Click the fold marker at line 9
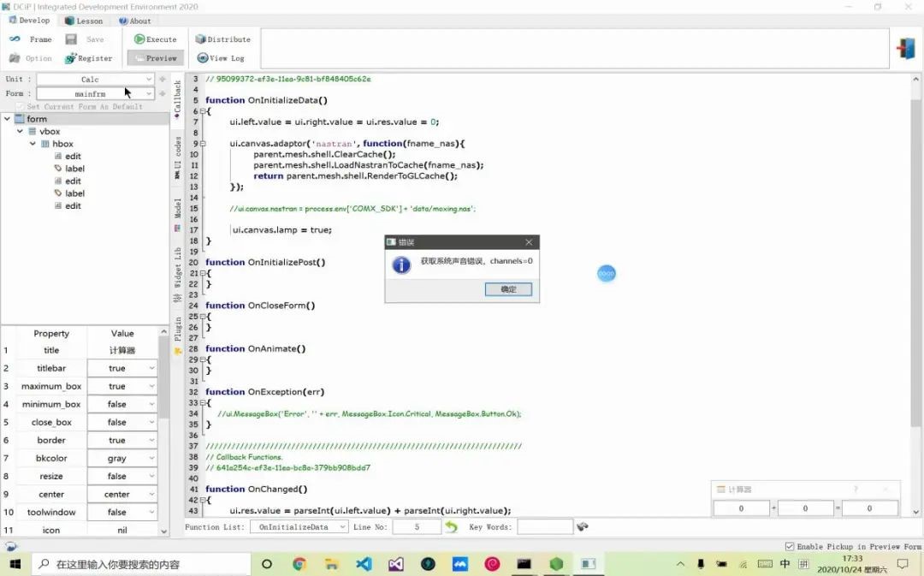Image resolution: width=924 pixels, height=576 pixels. [203, 143]
